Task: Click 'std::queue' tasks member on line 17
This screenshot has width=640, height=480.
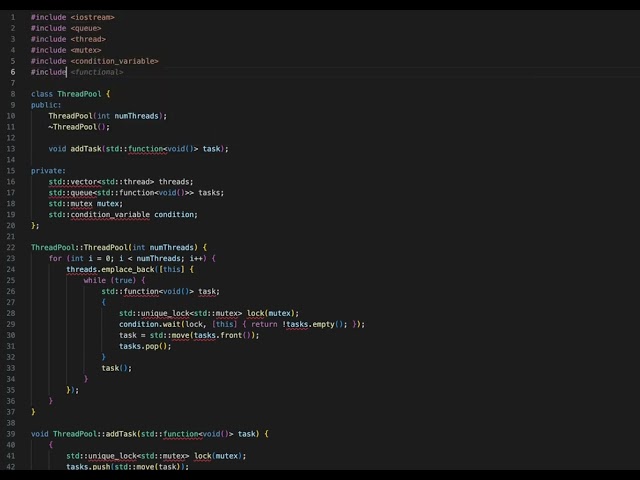Action: pos(136,193)
